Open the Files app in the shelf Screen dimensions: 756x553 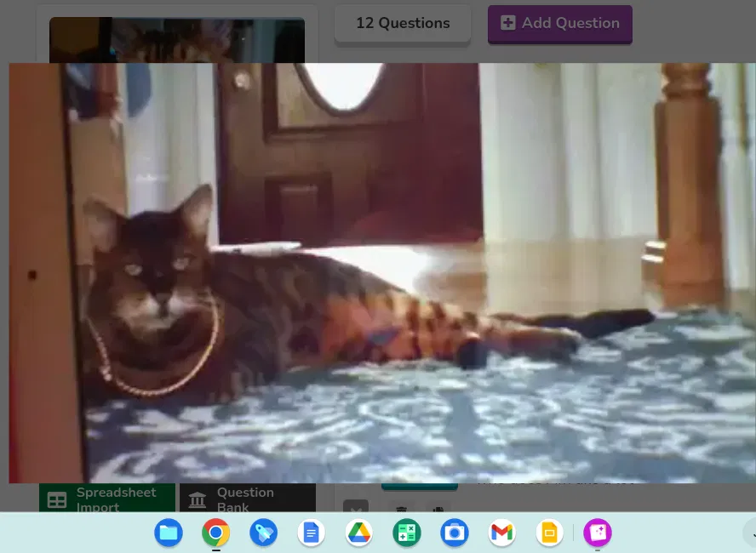[169, 533]
